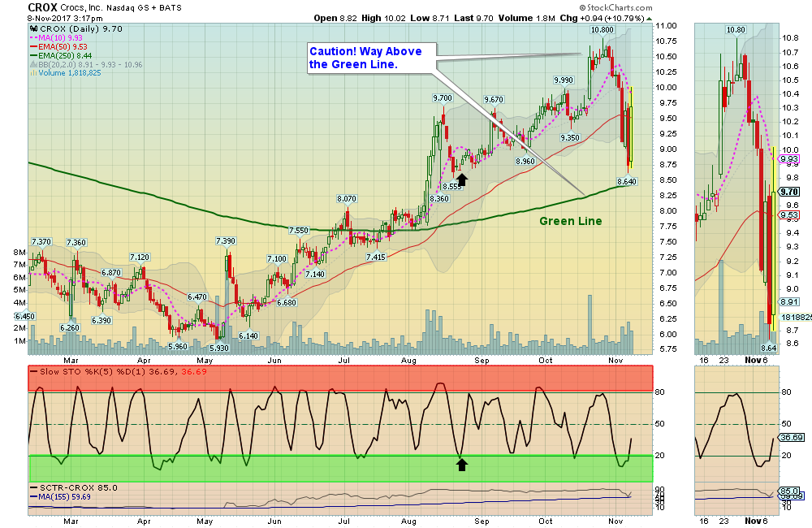Click the Nasdaq GS + BATS exchange text
The width and height of the screenshot is (812, 528).
144,8
